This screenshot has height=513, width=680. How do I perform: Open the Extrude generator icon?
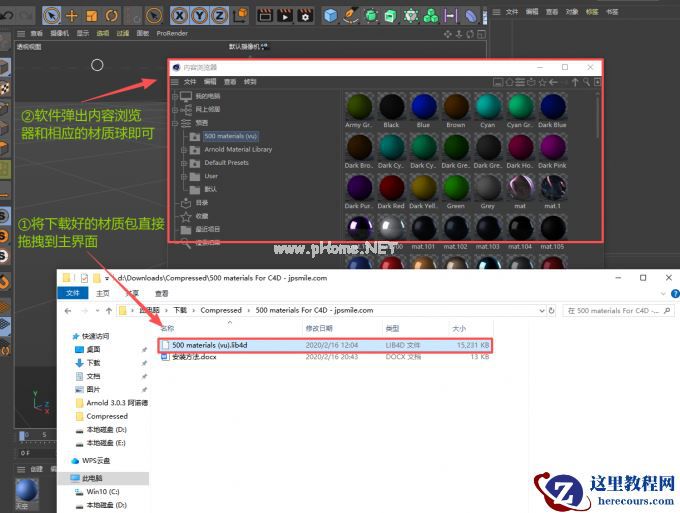pyautogui.click(x=391, y=16)
